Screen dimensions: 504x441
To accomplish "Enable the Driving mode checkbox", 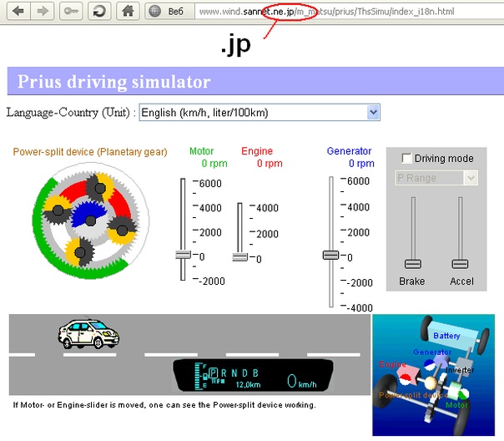I will (x=406, y=158).
